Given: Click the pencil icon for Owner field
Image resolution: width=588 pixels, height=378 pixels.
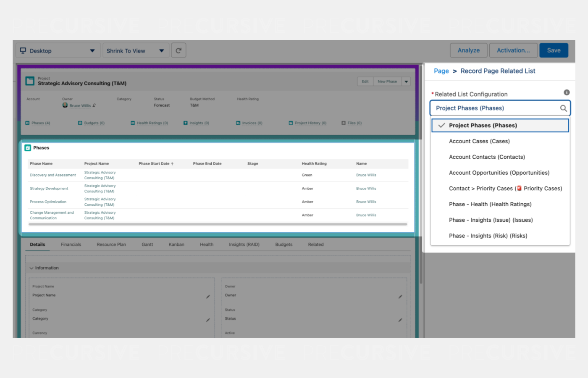Looking at the screenshot, I should click(400, 297).
